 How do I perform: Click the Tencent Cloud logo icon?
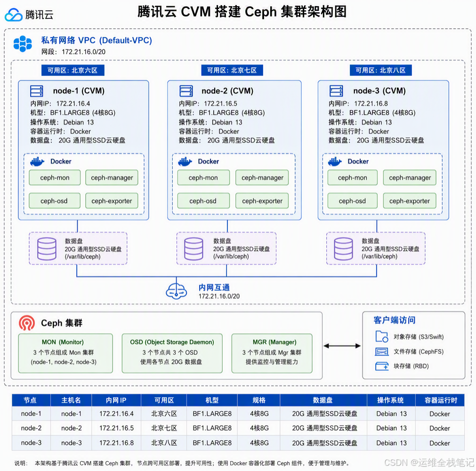14,15
